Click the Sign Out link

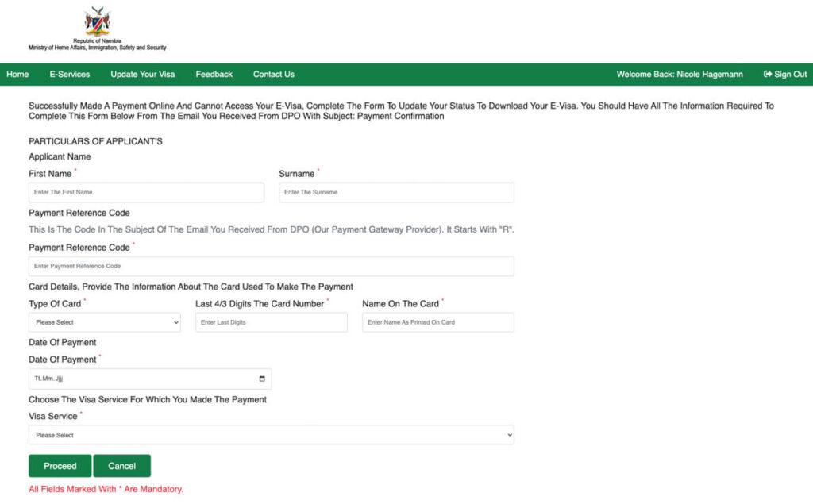[785, 74]
